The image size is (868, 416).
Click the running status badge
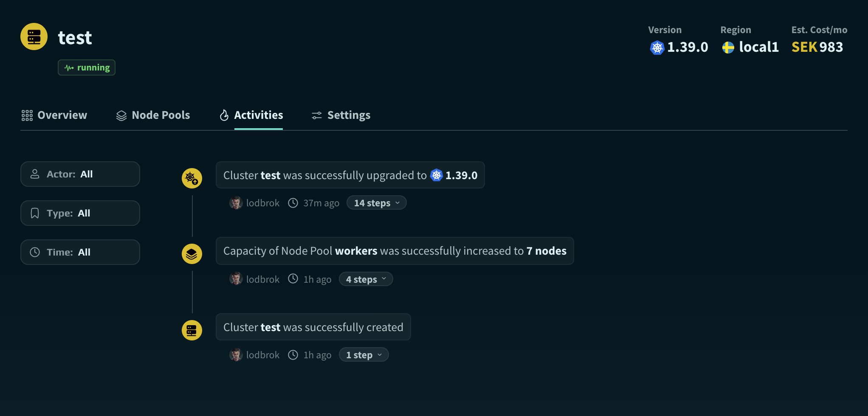(87, 67)
